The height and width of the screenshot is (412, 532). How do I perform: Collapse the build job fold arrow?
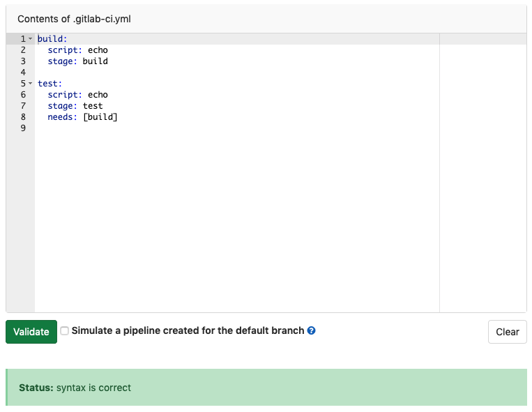pyautogui.click(x=31, y=39)
